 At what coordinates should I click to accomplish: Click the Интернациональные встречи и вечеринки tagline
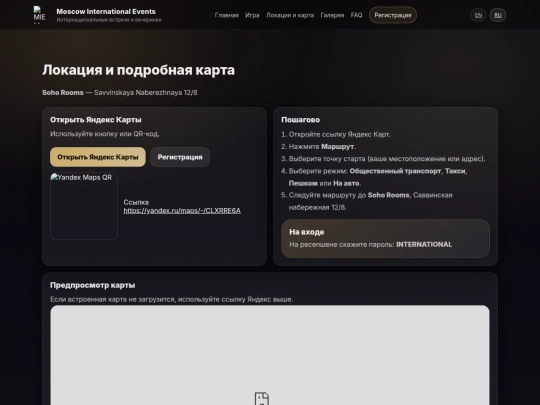click(x=109, y=20)
